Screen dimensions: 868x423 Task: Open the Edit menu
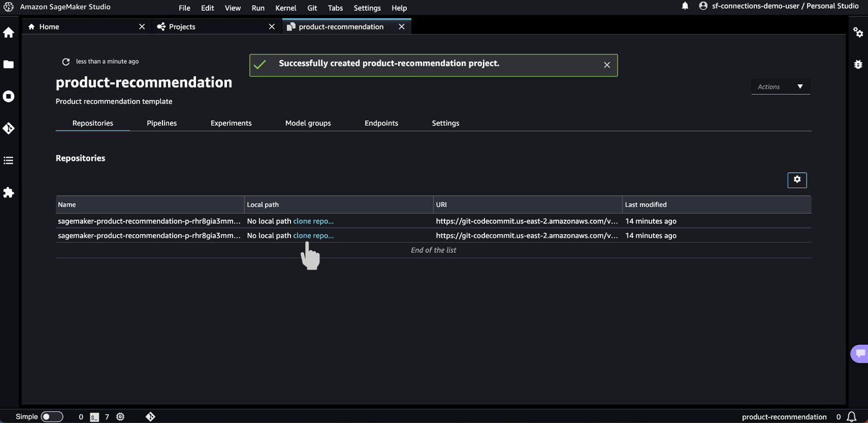point(207,8)
